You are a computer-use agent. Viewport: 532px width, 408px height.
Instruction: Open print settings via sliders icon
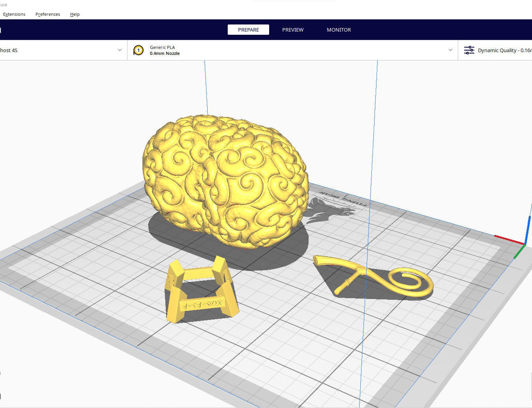point(469,50)
